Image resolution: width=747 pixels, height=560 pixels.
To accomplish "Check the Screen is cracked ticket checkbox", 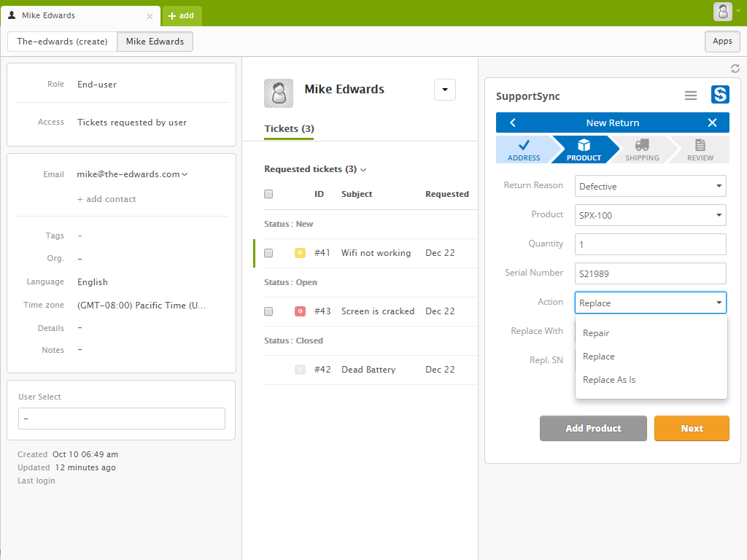I will 268,311.
